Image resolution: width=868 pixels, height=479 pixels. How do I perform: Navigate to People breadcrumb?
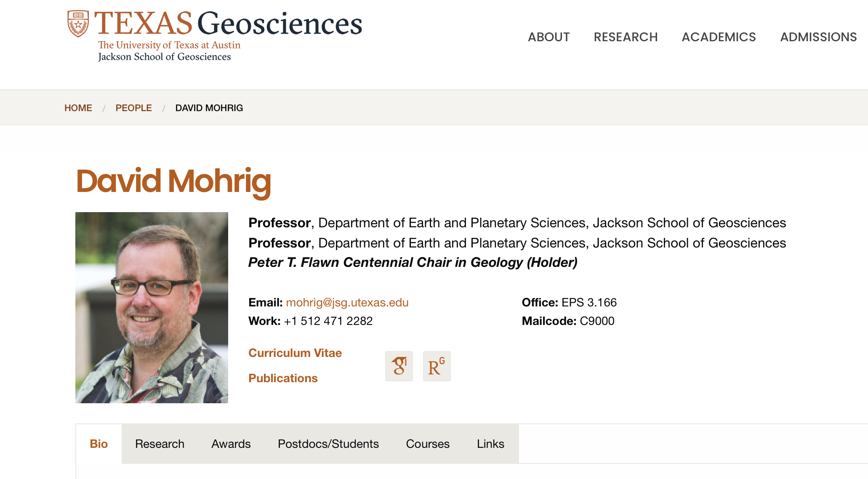click(x=133, y=108)
